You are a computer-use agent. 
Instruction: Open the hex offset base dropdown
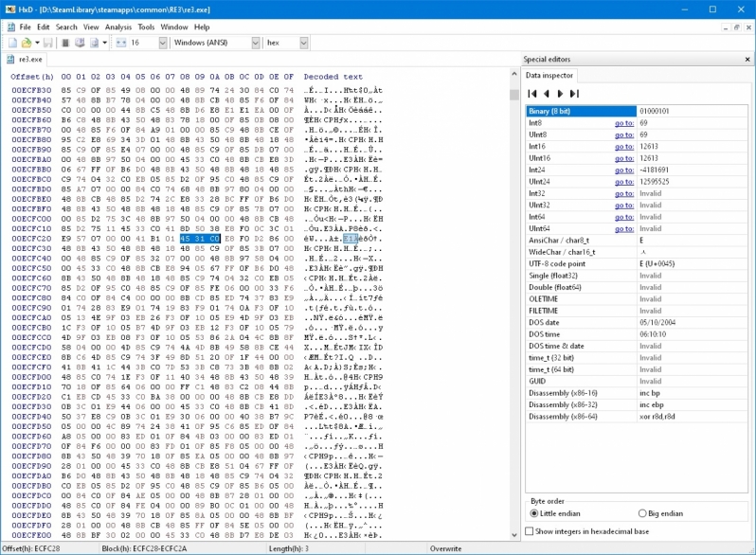[x=304, y=43]
